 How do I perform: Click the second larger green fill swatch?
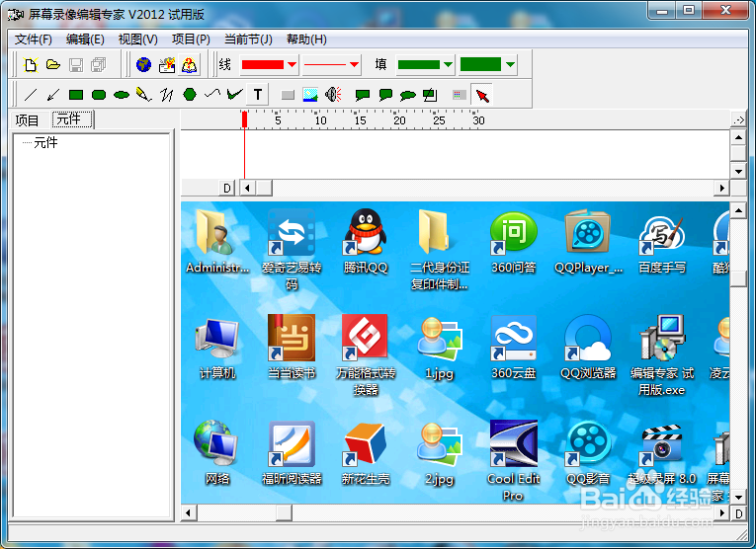pyautogui.click(x=480, y=64)
